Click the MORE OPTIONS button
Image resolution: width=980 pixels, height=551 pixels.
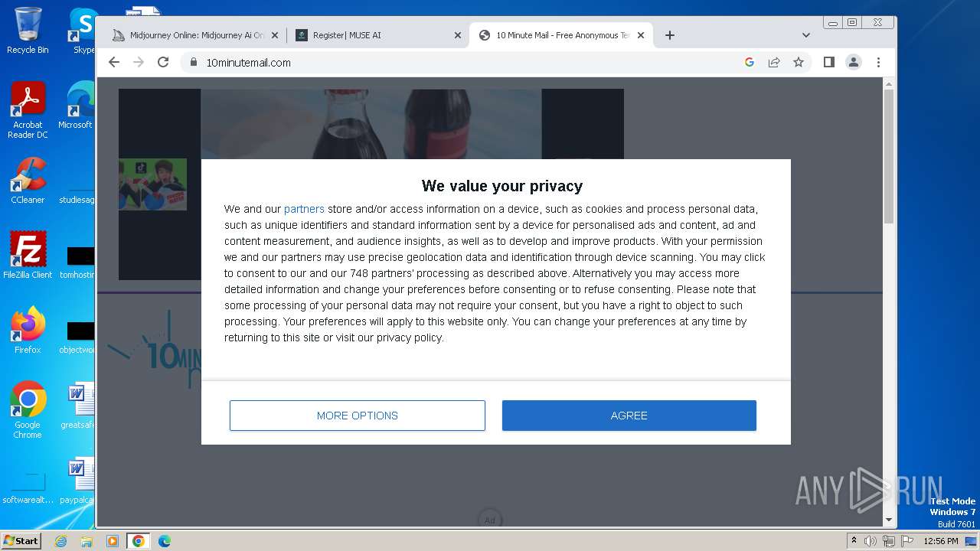point(358,416)
